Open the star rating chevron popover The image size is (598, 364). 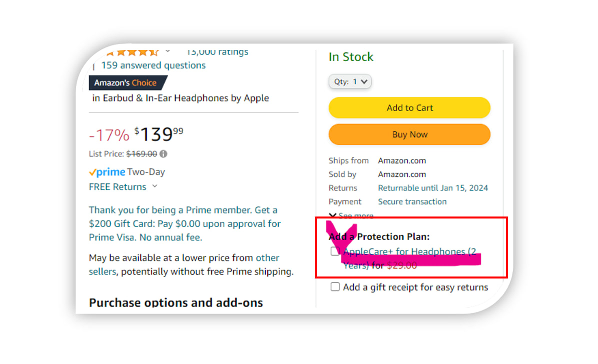168,51
